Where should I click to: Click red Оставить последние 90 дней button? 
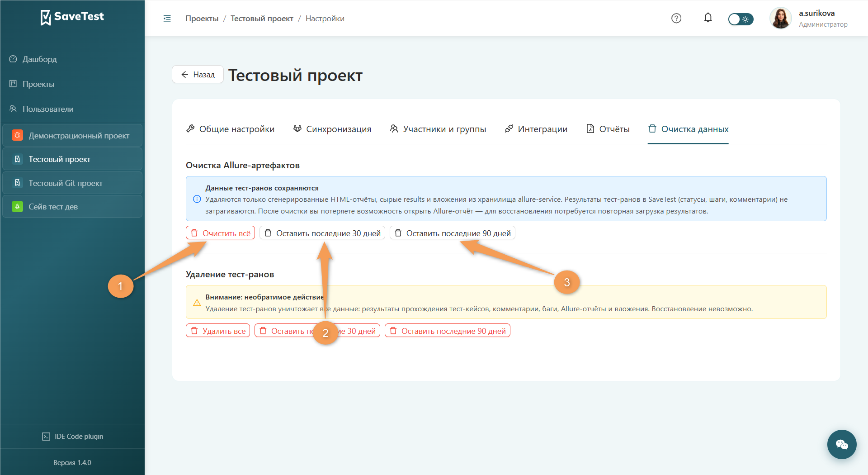[x=448, y=331]
